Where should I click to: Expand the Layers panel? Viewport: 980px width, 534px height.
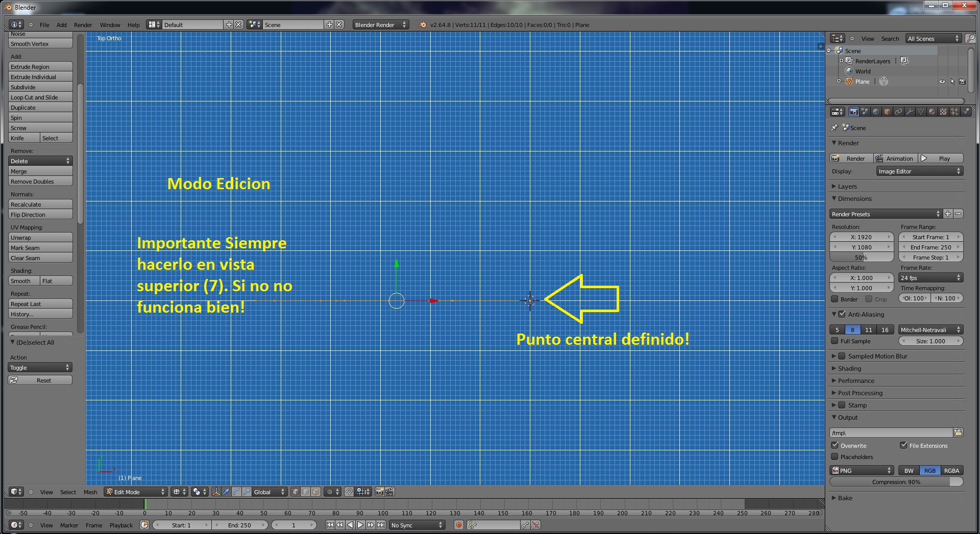(x=847, y=186)
